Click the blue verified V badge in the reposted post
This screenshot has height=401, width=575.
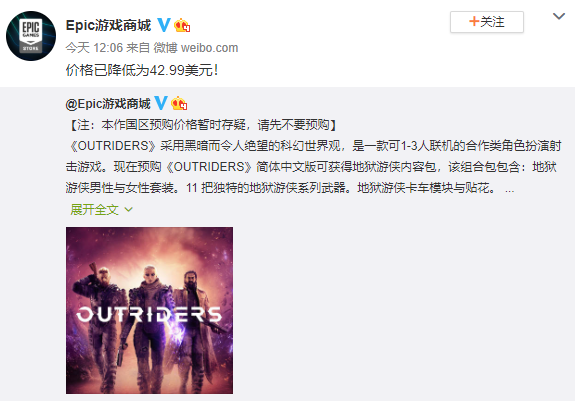(161, 103)
